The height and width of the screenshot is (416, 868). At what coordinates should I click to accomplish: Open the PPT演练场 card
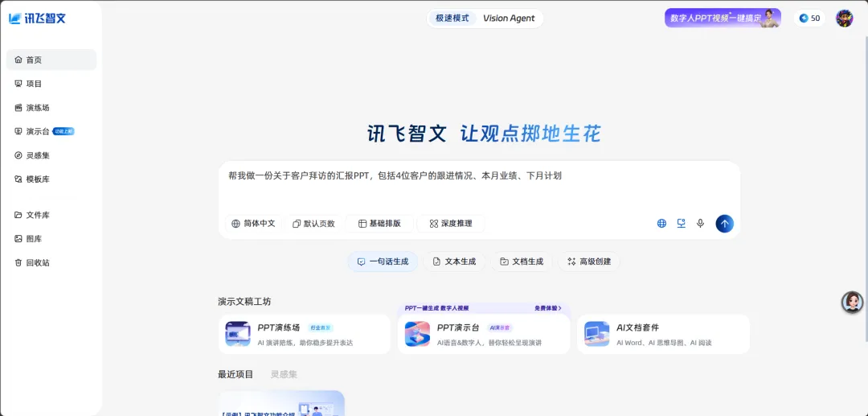click(x=305, y=335)
